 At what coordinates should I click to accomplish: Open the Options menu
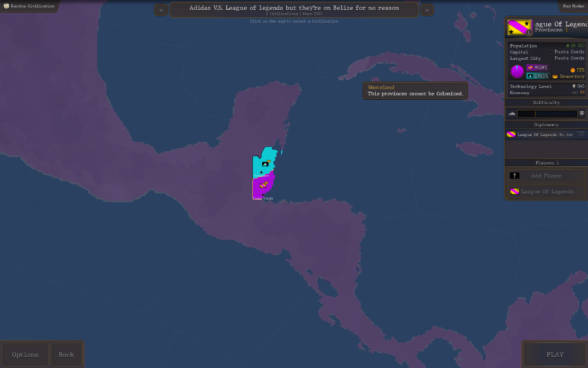coord(25,354)
